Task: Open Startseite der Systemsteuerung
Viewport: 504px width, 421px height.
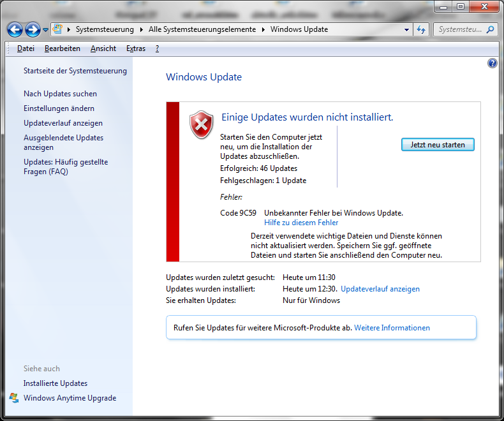Action: (x=75, y=71)
